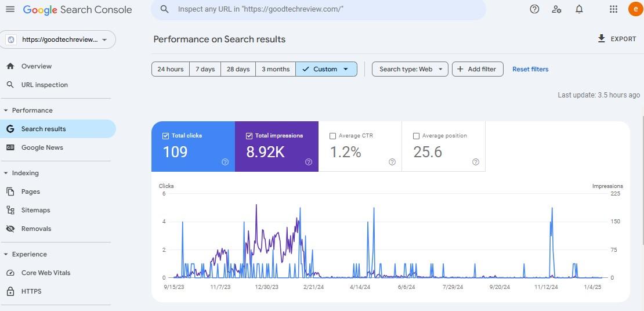Click the Last update: 3.5 hours ago text
The image size is (644, 311).
(599, 95)
